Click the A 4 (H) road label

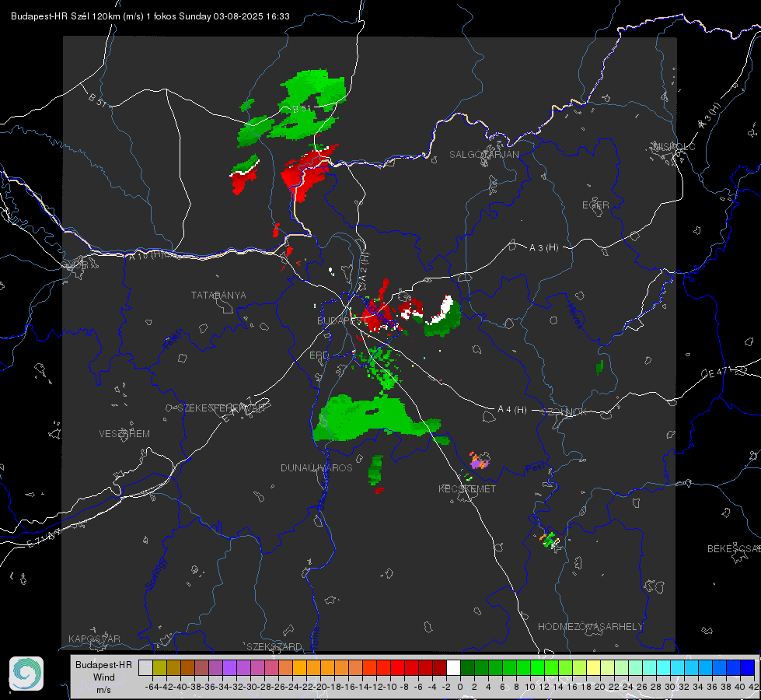point(511,410)
